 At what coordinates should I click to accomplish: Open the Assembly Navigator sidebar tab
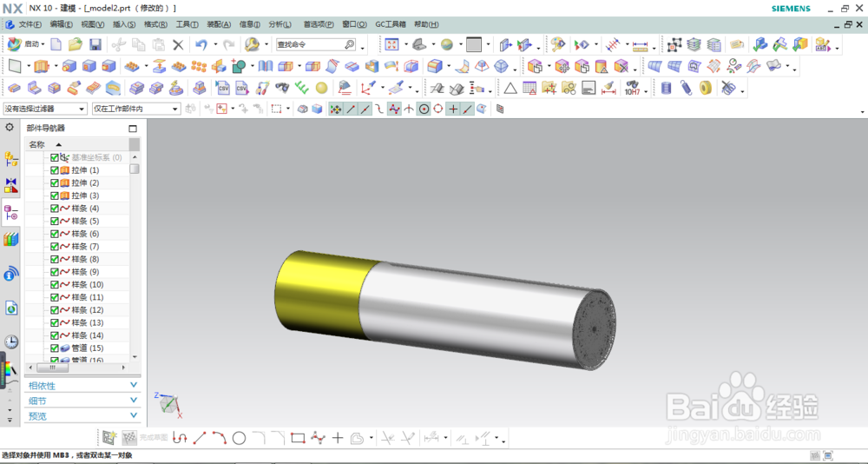[10, 159]
